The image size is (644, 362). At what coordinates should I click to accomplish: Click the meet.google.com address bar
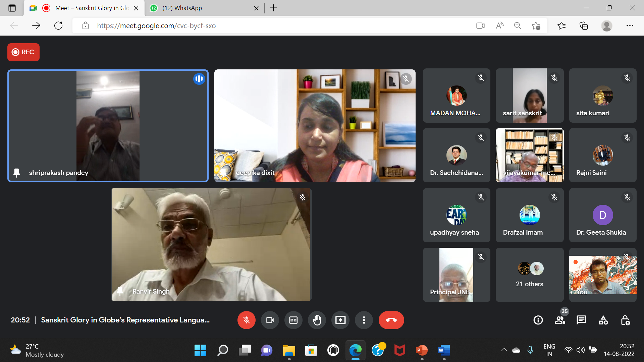[x=268, y=26]
